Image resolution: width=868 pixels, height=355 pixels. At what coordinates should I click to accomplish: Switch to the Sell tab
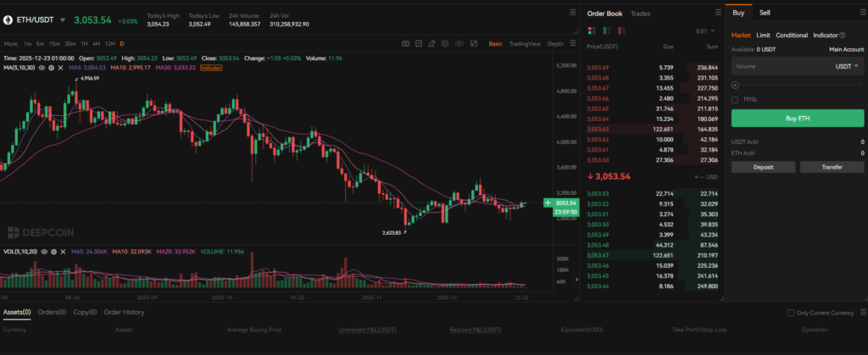(x=765, y=13)
